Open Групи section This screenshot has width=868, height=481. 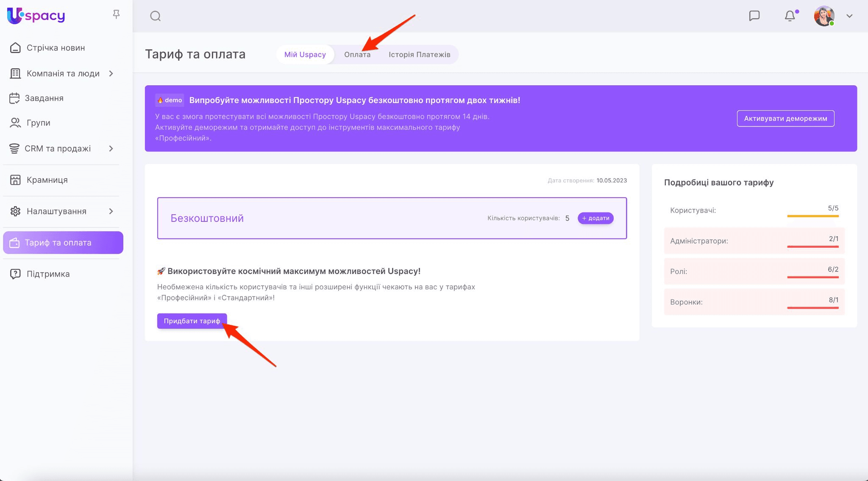pos(38,123)
